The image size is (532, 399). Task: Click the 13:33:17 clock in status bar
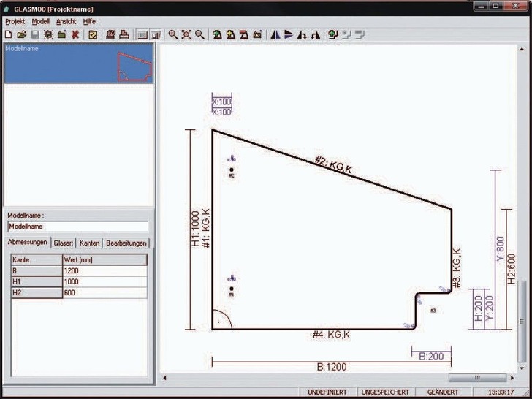[x=501, y=392]
